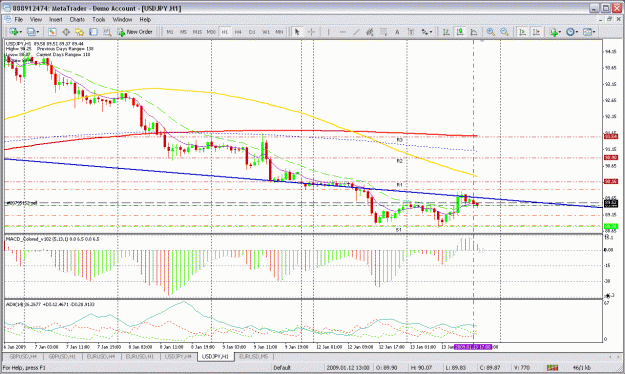
Task: Toggle the Navigator favorites star icon
Action: click(x=79, y=32)
